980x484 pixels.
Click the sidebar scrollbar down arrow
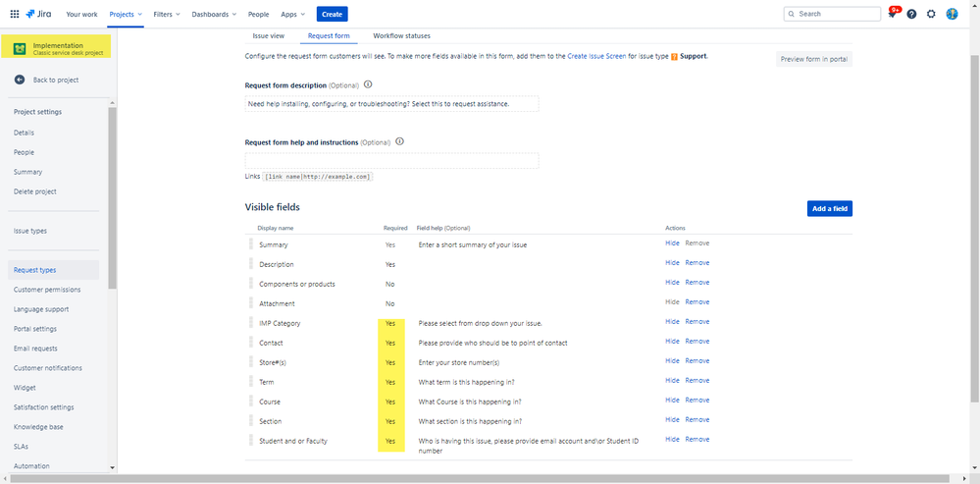[x=113, y=467]
